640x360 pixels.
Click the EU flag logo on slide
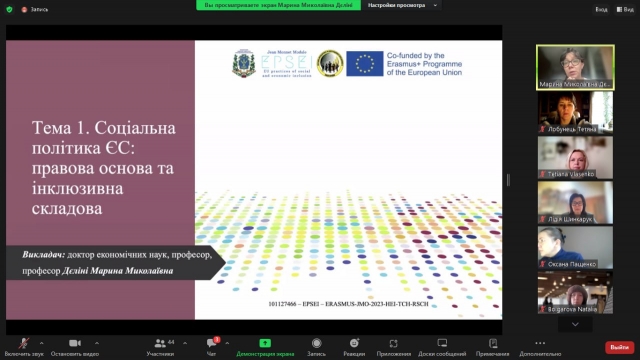pyautogui.click(x=364, y=64)
